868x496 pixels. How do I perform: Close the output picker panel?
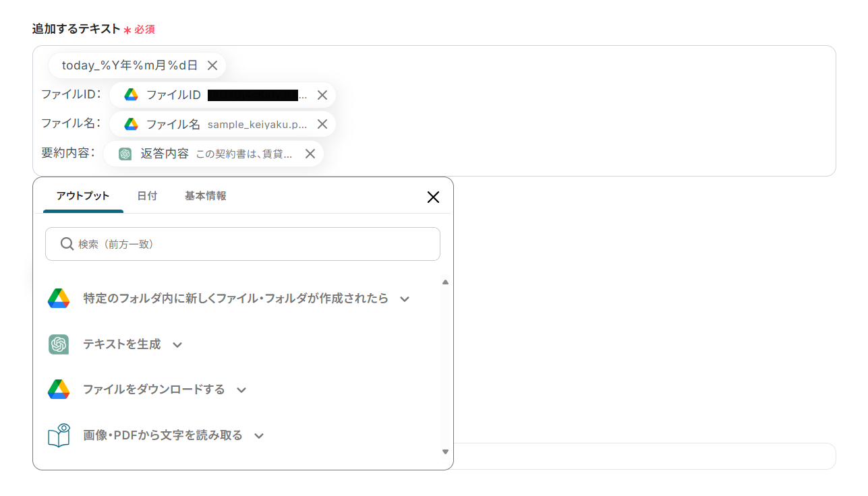click(433, 197)
